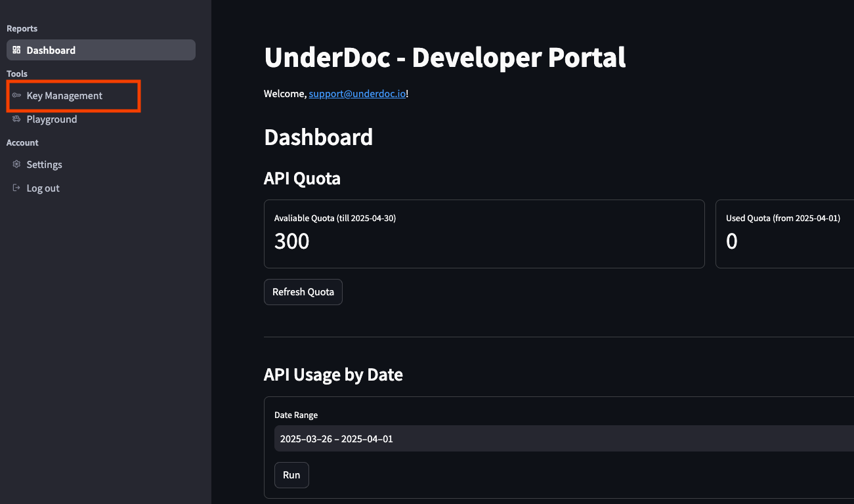Click the Run button under Date Range
The width and height of the screenshot is (854, 504).
(291, 475)
